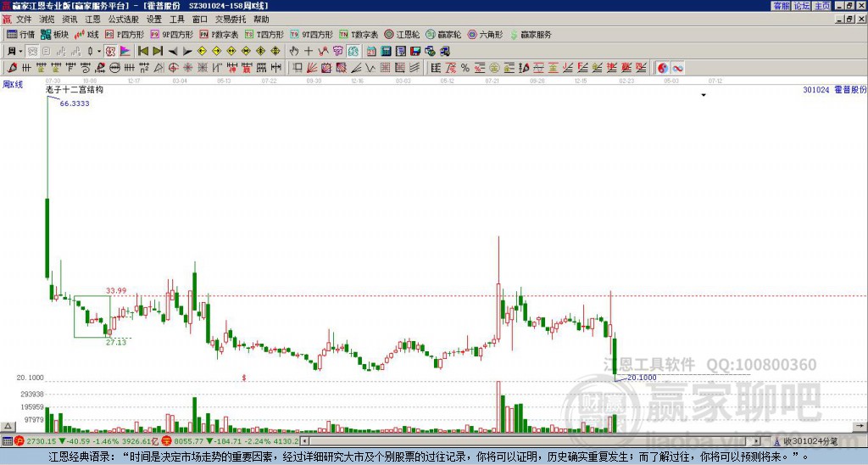Screen dimensions: 868x465
Task: Click the hand pan tool icon
Action: pos(293,51)
